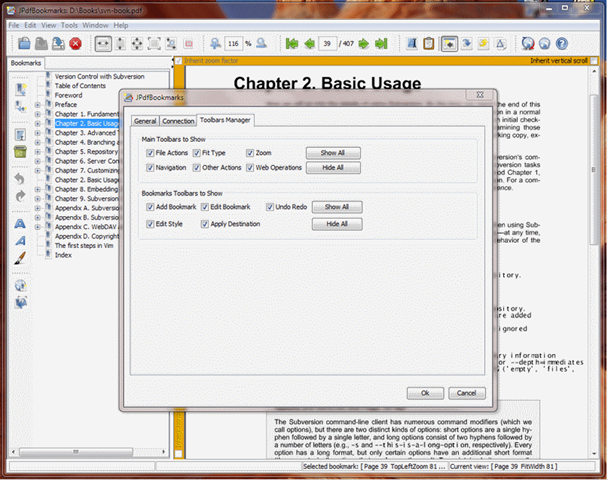The width and height of the screenshot is (608, 480).
Task: Expand the Preface bookmark node
Action: 38,104
